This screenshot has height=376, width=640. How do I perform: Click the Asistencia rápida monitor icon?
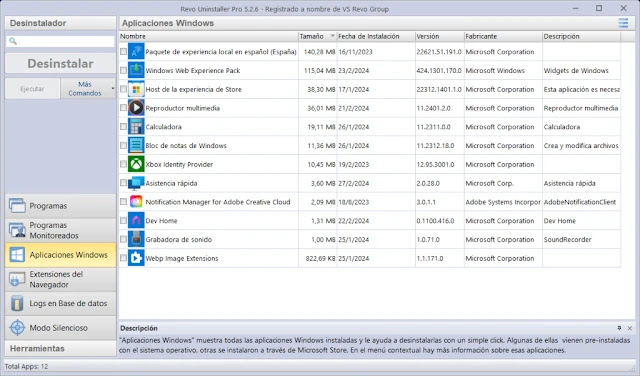(136, 183)
